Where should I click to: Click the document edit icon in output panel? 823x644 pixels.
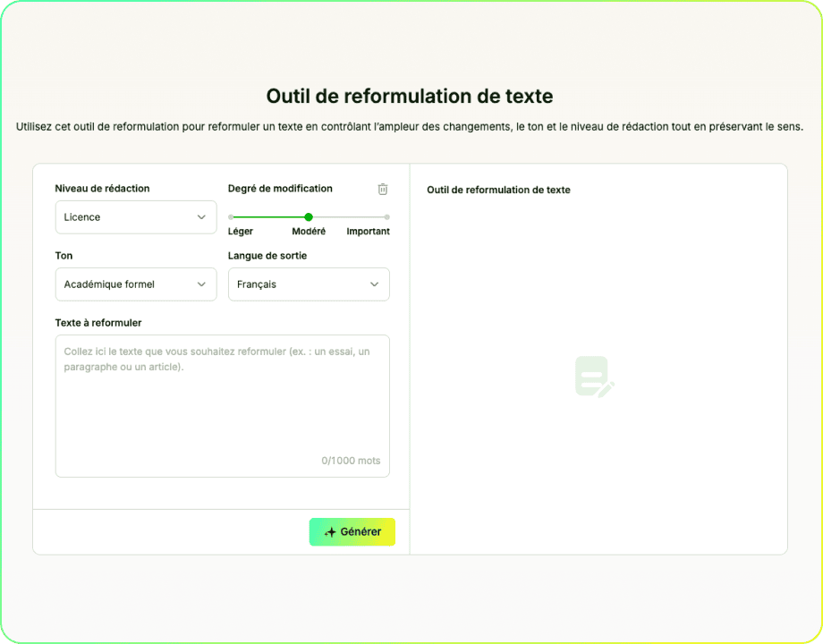[x=595, y=377]
